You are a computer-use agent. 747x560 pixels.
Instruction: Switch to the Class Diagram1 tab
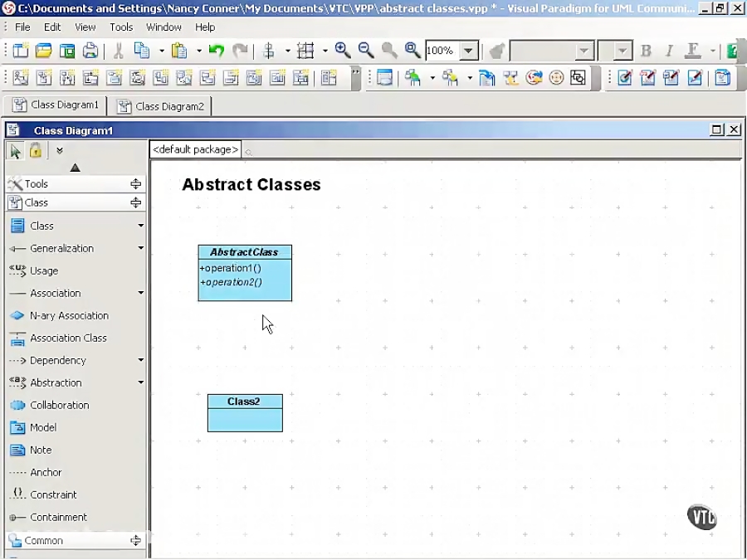(56, 105)
